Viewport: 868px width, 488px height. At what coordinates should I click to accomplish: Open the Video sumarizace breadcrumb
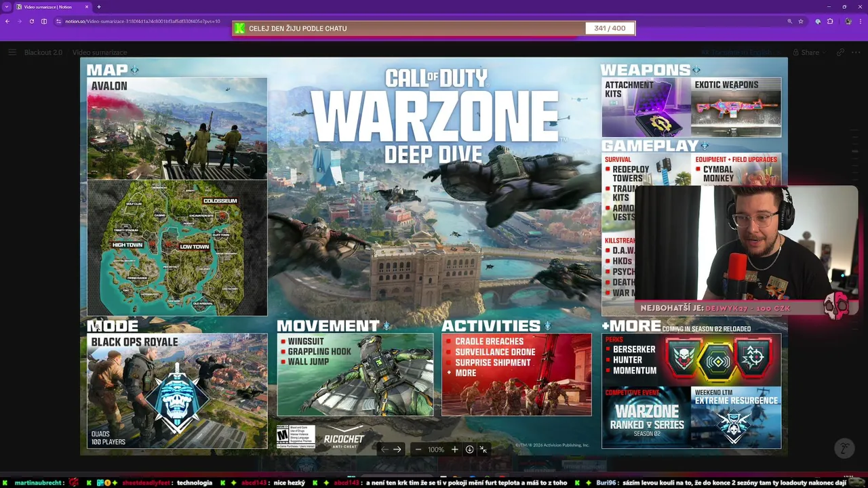coord(100,52)
